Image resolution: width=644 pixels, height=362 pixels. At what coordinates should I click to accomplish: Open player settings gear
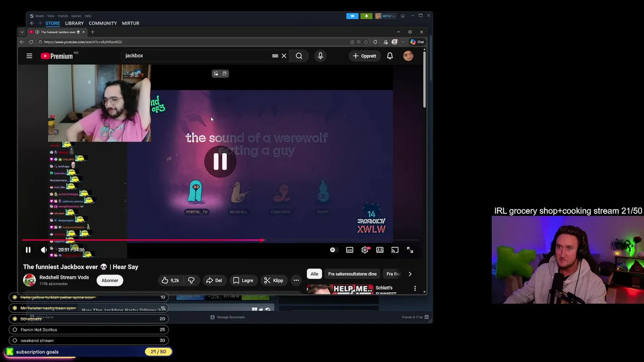click(x=365, y=250)
